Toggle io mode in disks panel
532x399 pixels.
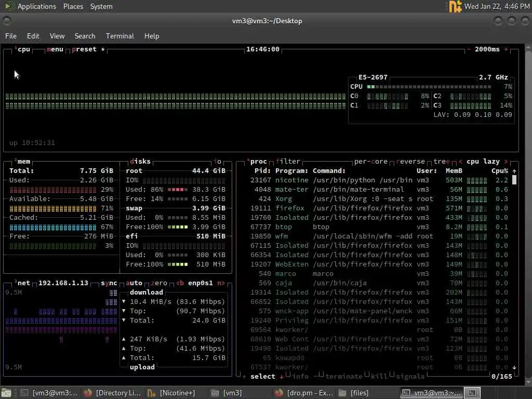coord(217,162)
